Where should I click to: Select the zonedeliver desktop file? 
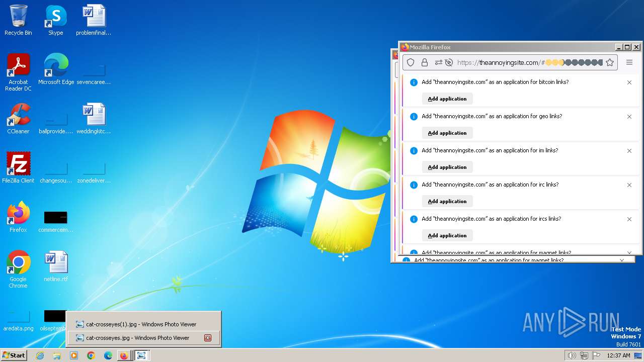[94, 172]
